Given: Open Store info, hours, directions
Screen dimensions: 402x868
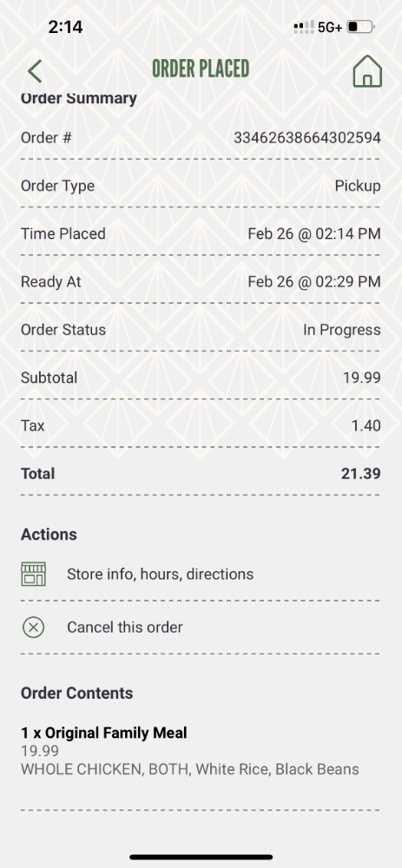Looking at the screenshot, I should [160, 574].
